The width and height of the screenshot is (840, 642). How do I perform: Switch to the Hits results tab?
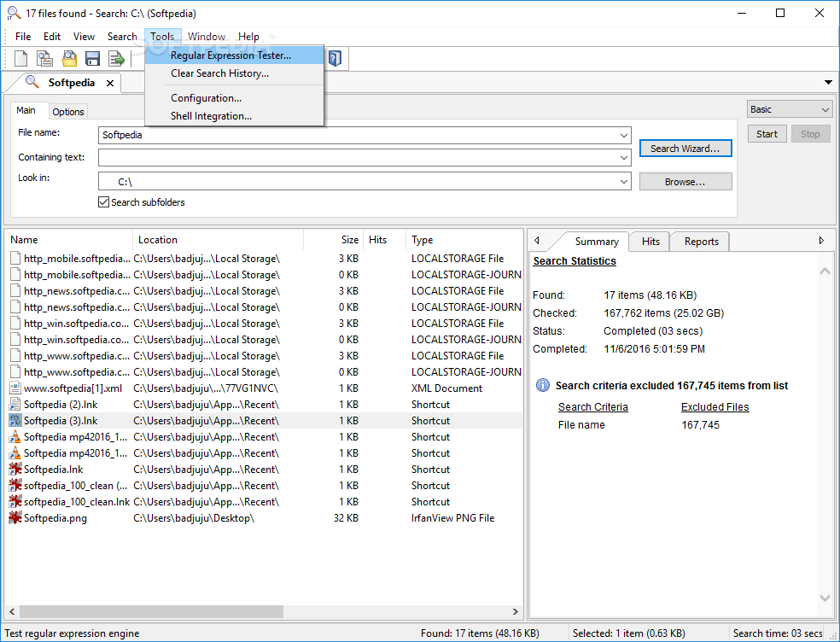click(650, 241)
